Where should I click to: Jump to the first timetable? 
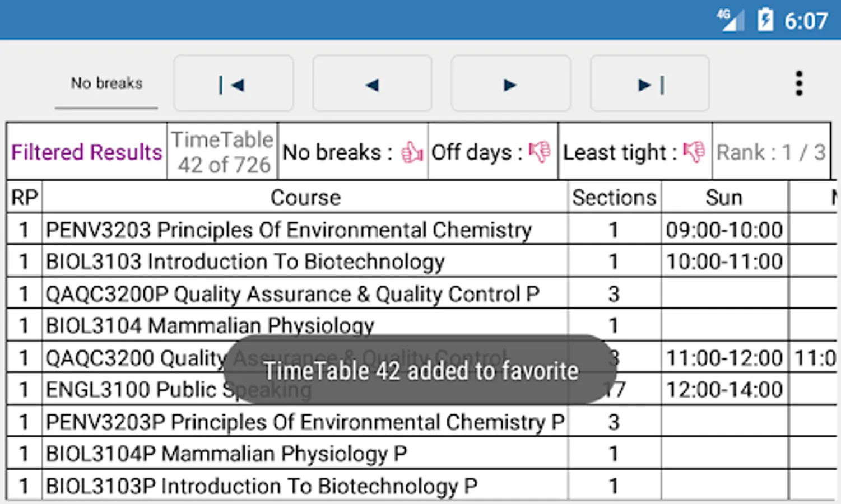(233, 85)
